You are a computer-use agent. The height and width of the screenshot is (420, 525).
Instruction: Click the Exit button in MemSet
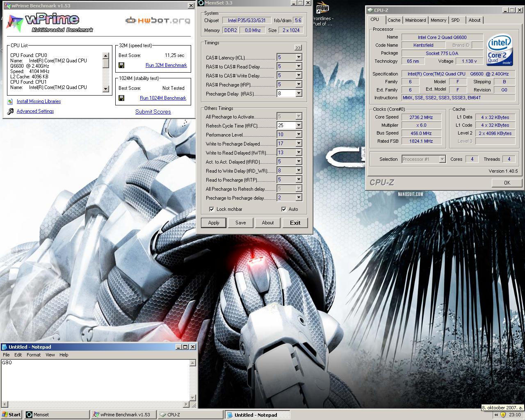click(x=295, y=223)
